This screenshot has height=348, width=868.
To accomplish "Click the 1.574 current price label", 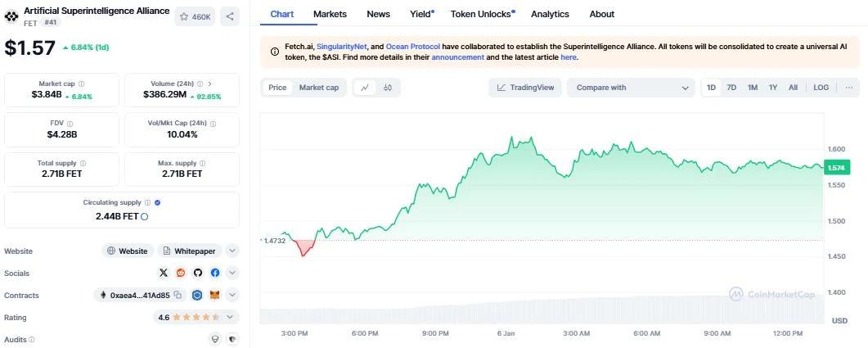I will [836, 167].
